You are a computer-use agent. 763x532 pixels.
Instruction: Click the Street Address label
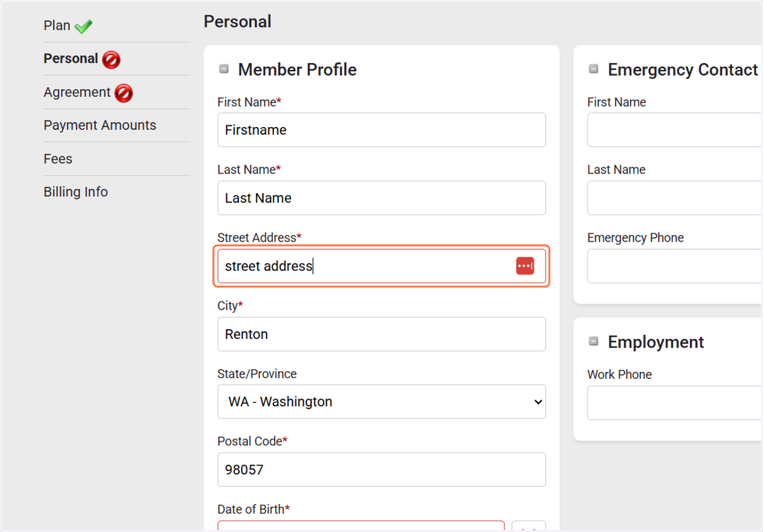(259, 238)
